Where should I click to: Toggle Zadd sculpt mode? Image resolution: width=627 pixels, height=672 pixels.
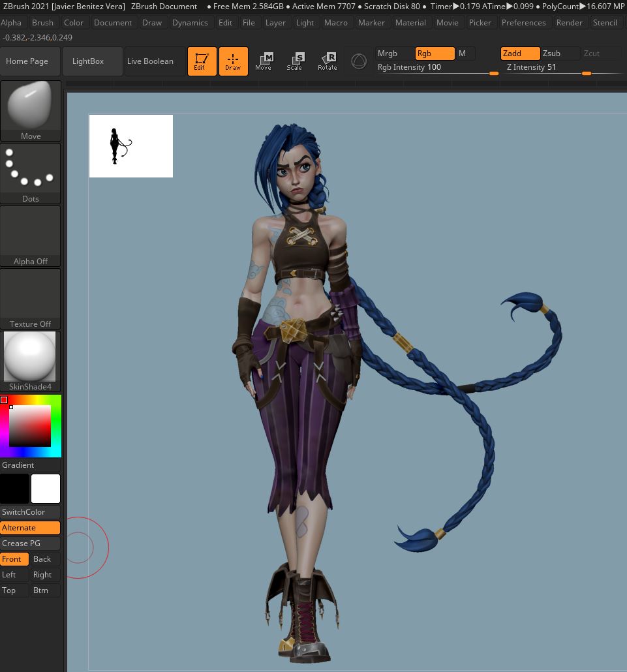pos(520,53)
